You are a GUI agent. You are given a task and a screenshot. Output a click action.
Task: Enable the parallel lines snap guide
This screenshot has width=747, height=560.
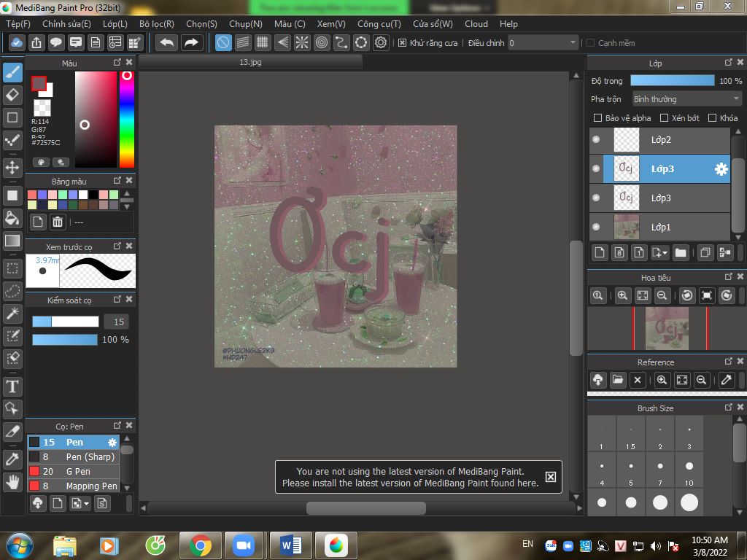(243, 43)
